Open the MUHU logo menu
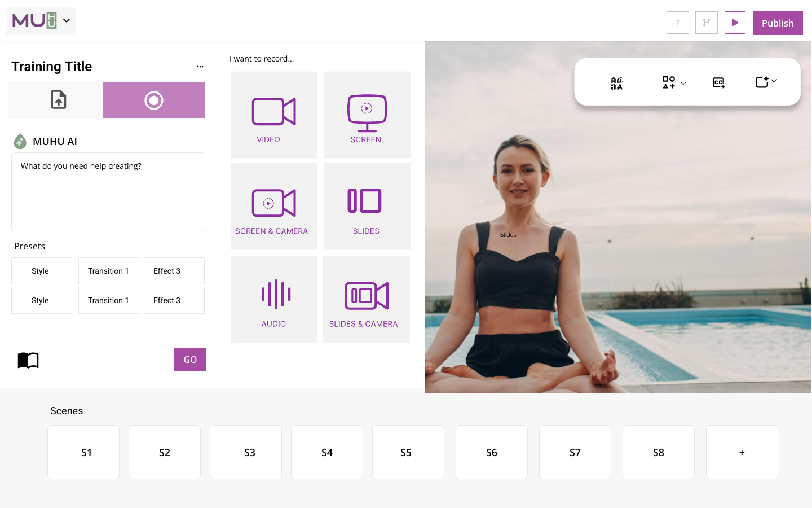812x508 pixels. [x=41, y=21]
